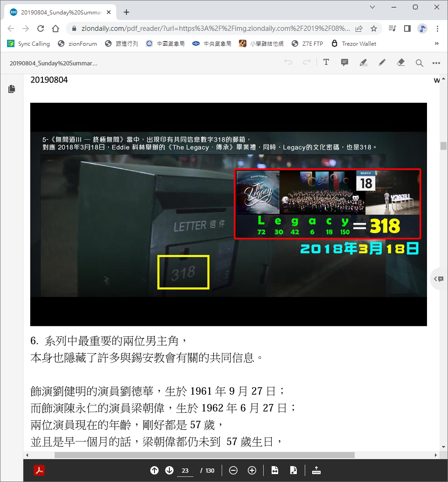The width and height of the screenshot is (448, 482).
Task: Fit the PDF to page width
Action: click(275, 470)
